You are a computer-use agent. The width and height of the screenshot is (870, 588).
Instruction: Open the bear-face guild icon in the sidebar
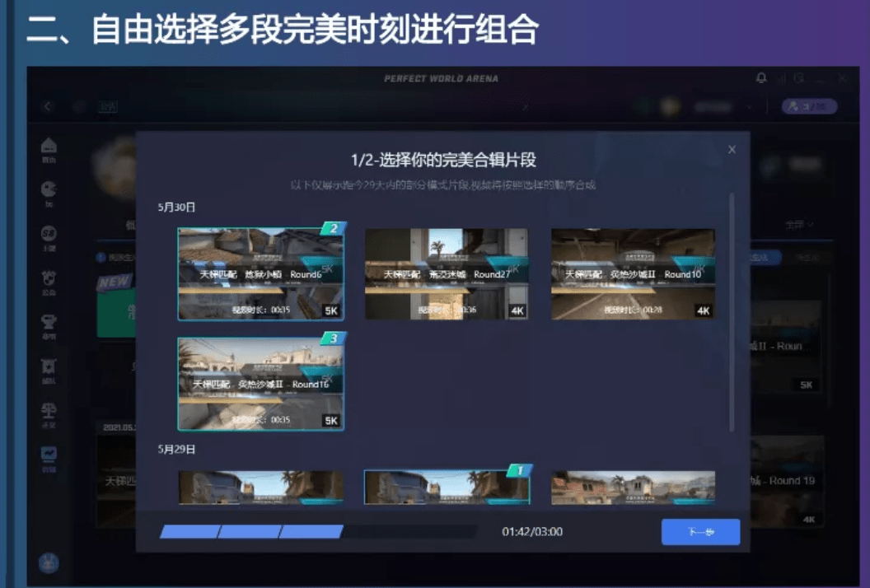49,282
